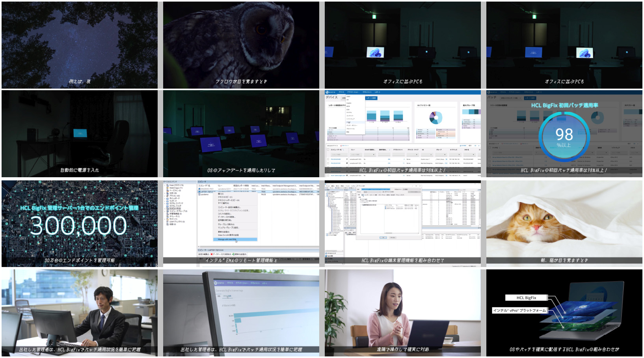Click the highlighted Manage with Intel EMA menu entry

coord(235,239)
